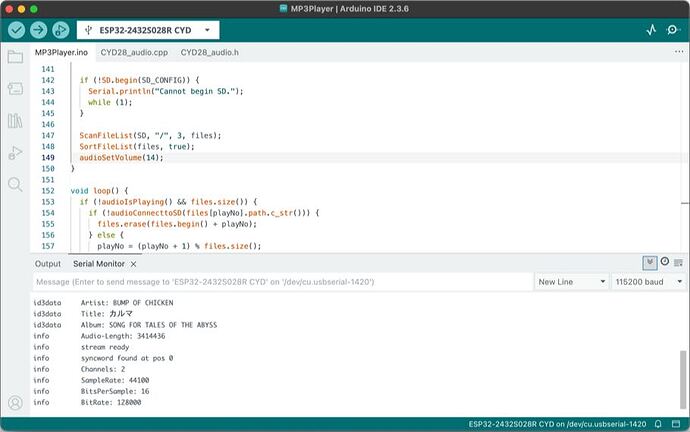
Task: Click the Artist: BUMP OF CHICKEN output line
Action: point(127,303)
